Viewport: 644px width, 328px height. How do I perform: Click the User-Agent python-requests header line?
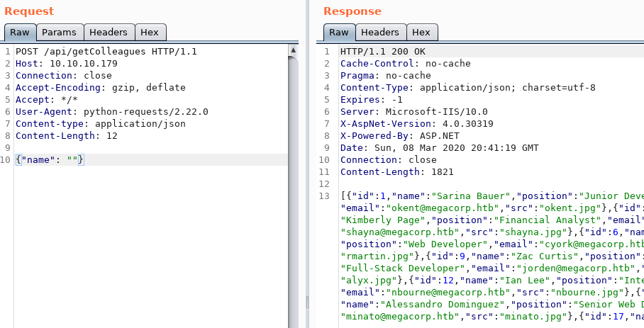coord(111,112)
